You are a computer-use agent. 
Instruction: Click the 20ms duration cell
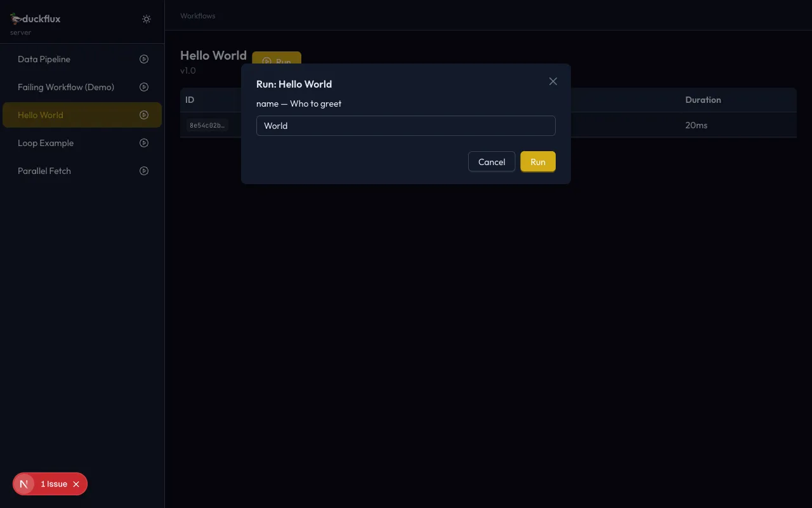[696, 125]
